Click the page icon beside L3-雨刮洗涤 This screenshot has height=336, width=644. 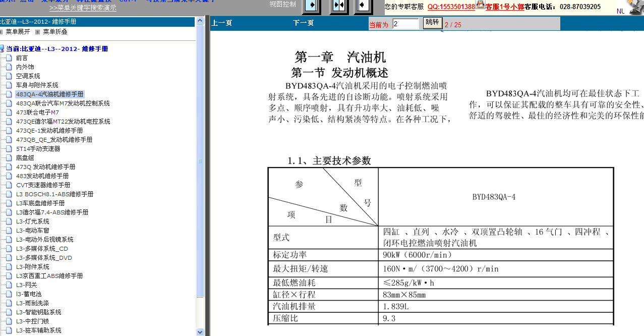[9, 303]
